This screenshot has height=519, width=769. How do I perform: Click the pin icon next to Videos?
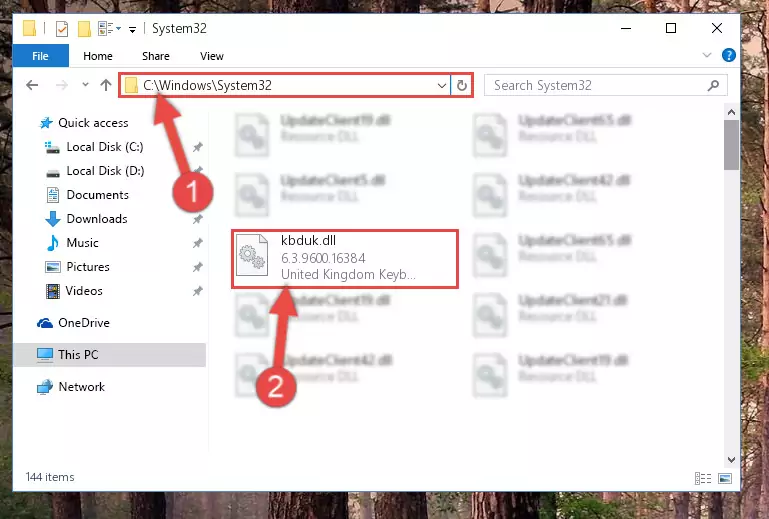tap(198, 291)
